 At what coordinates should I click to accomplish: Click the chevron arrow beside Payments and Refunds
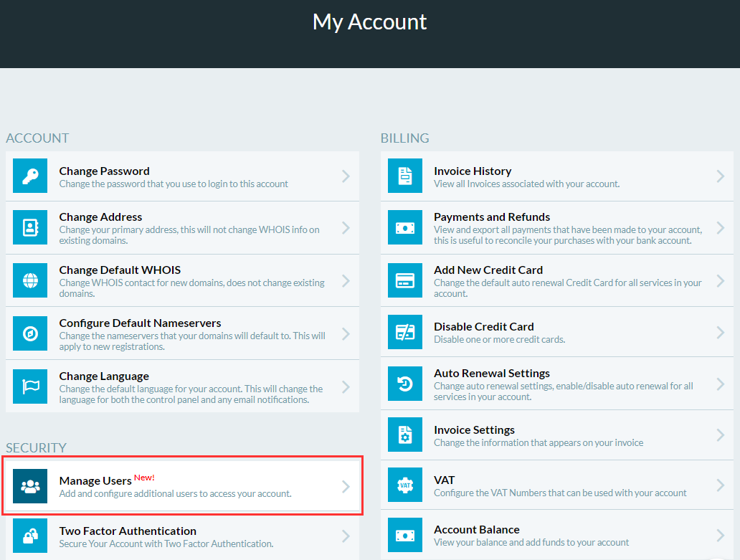[720, 228]
